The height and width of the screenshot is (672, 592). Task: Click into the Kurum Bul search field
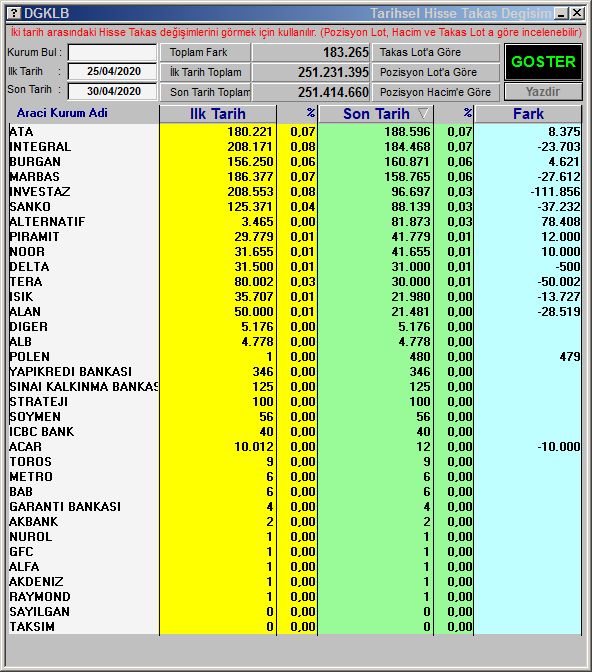tap(112, 53)
